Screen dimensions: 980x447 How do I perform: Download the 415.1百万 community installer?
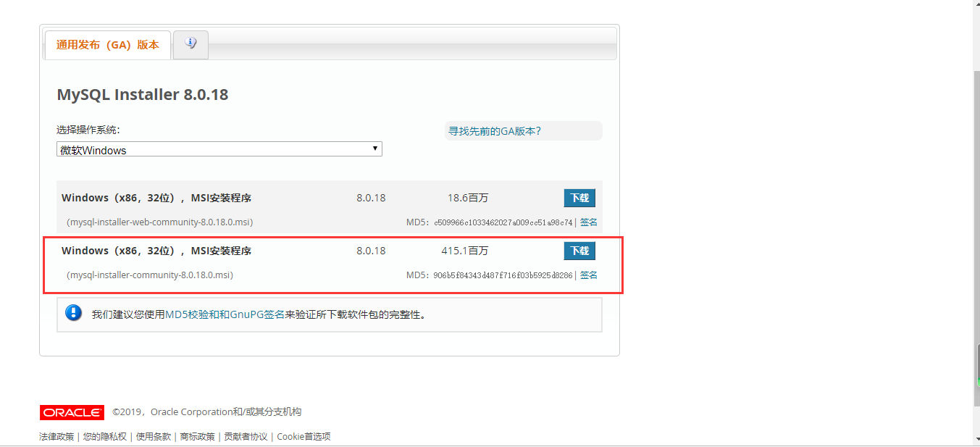click(x=579, y=251)
